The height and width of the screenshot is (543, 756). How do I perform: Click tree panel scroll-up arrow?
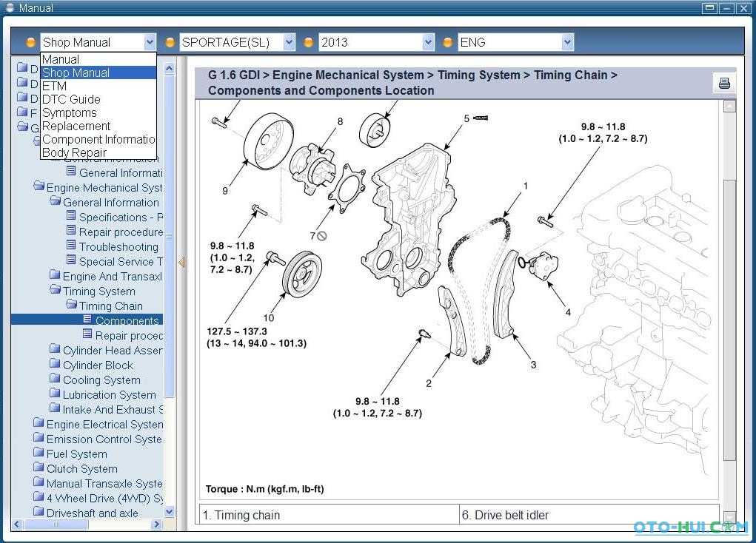coord(169,68)
